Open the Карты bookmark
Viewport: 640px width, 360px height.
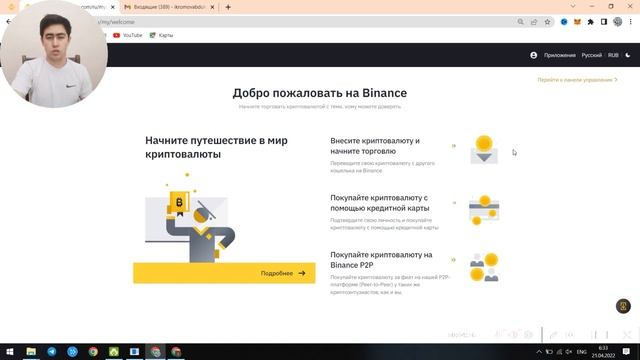coord(161,36)
